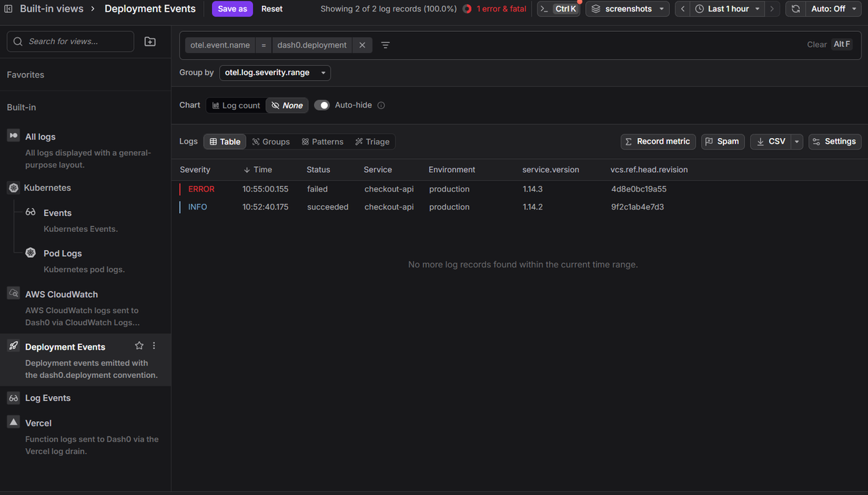Expand the CSV export options arrow
868x495 pixels.
point(797,142)
